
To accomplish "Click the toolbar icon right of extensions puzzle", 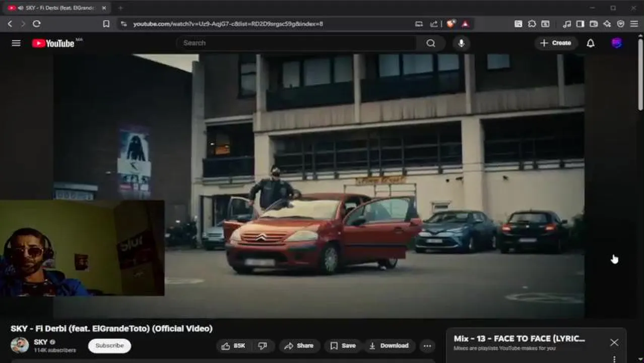I will coord(545,24).
